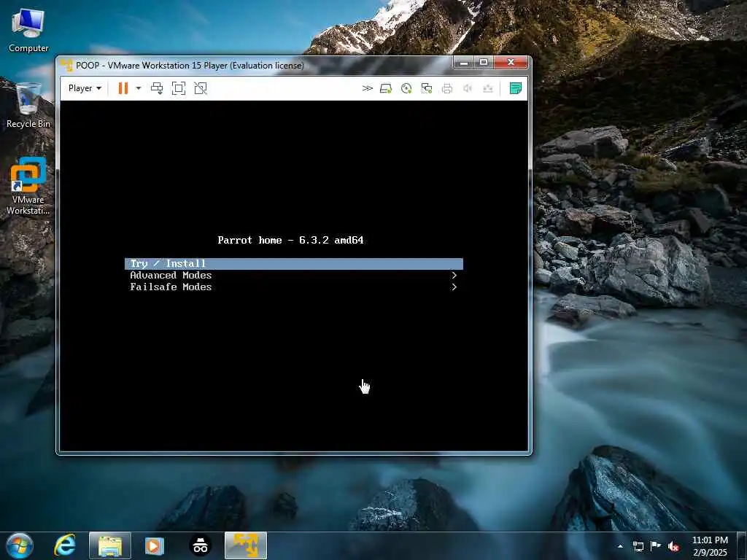Open Action Center flag icon
Viewport: 747px width, 560px height.
tap(656, 546)
